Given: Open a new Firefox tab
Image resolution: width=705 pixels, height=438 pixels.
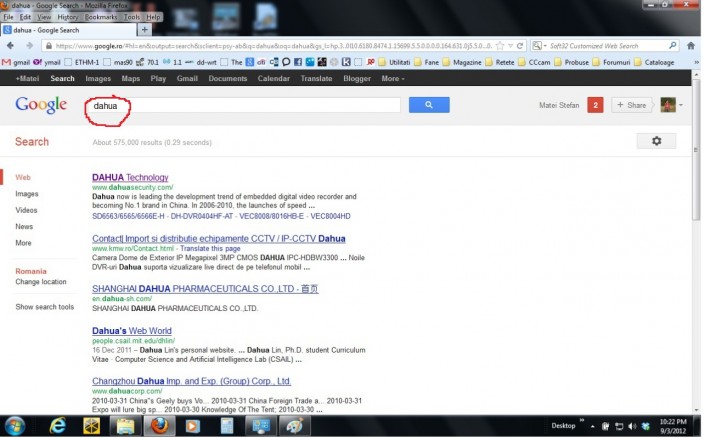Looking at the screenshot, I should (144, 30).
